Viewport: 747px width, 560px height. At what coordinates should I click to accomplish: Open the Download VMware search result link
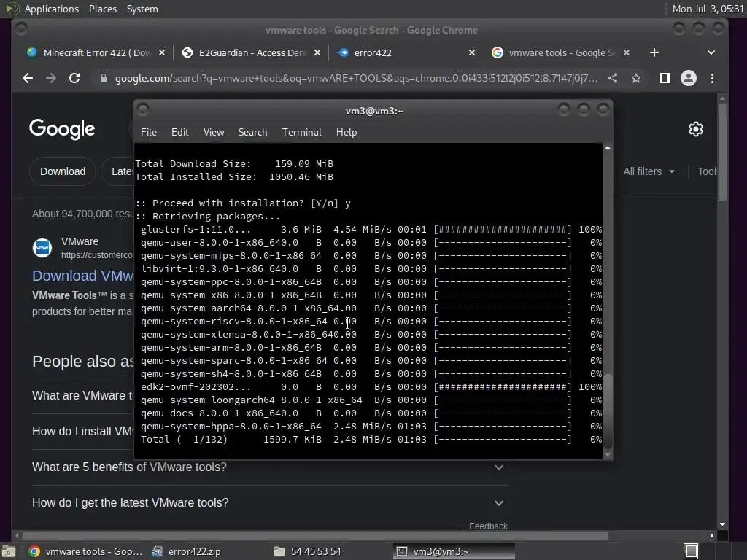[83, 276]
